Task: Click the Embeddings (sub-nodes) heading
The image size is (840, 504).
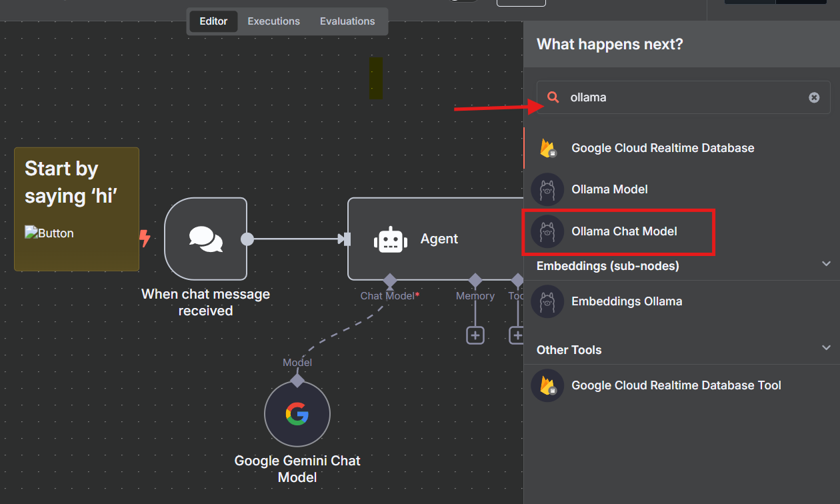Action: (608, 266)
